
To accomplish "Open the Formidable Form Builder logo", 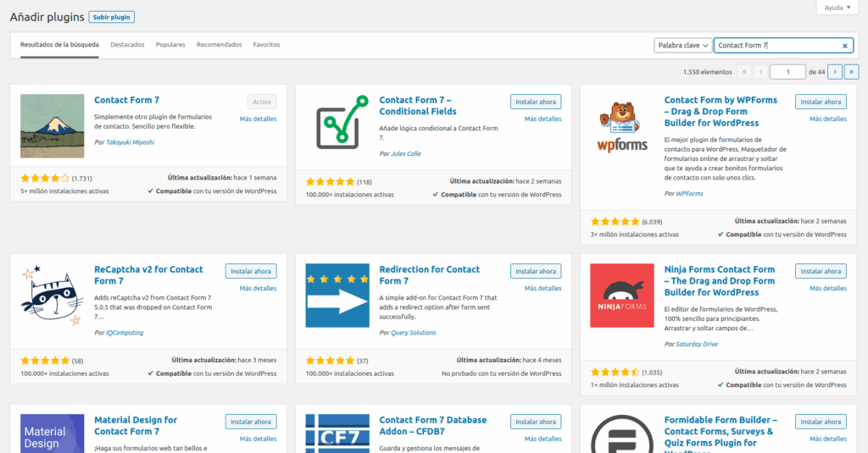I will pyautogui.click(x=622, y=434).
